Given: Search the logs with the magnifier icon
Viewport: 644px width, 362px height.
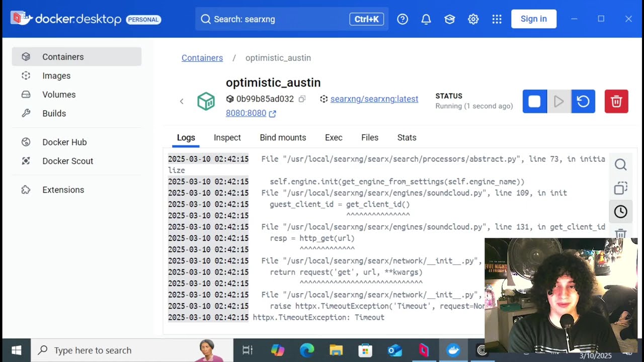Looking at the screenshot, I should coord(621,165).
